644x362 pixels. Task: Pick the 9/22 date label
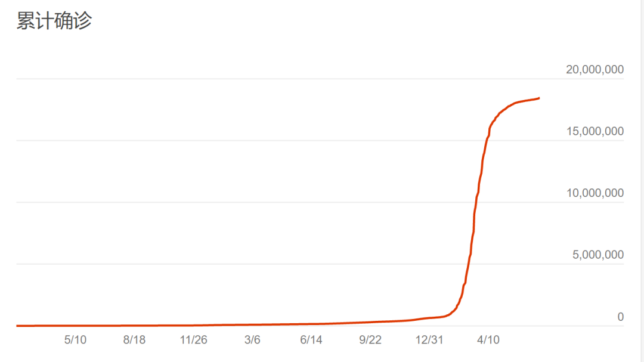[x=370, y=340]
